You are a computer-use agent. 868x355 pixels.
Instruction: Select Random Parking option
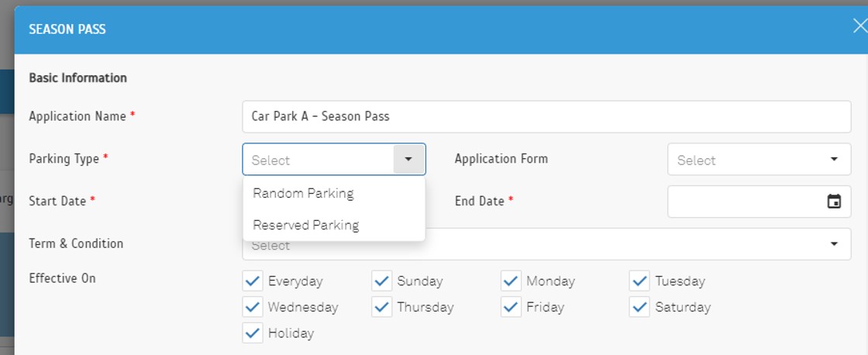(x=303, y=194)
